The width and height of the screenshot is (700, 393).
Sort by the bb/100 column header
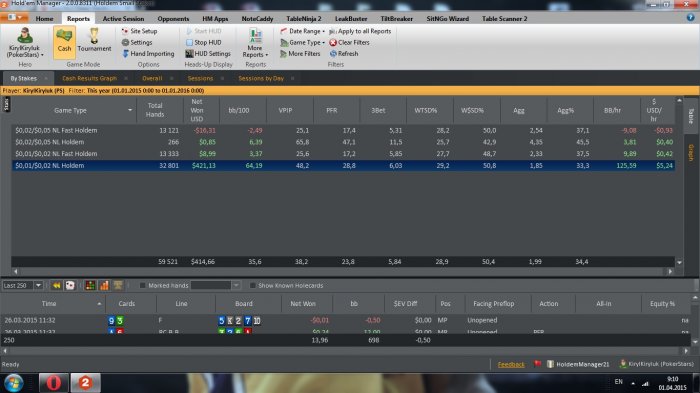click(239, 110)
